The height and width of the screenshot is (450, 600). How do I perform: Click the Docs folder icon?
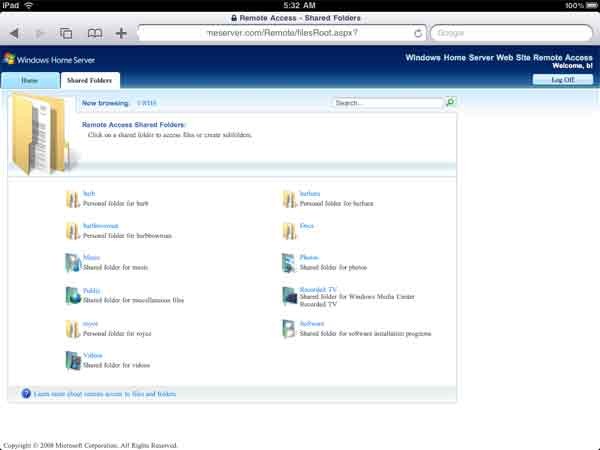[289, 232]
